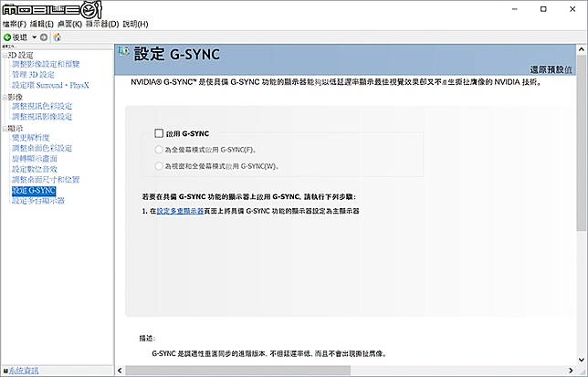Maximize the control panel window
The width and height of the screenshot is (588, 377).
(x=543, y=9)
